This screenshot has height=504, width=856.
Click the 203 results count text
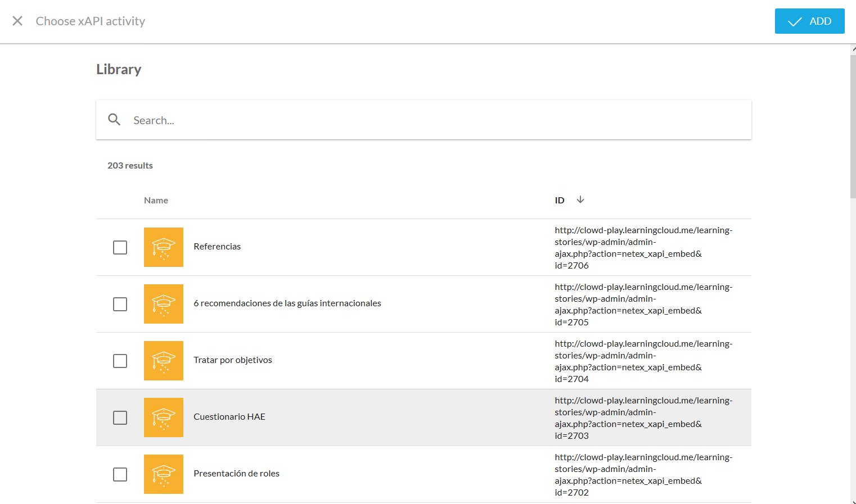130,165
